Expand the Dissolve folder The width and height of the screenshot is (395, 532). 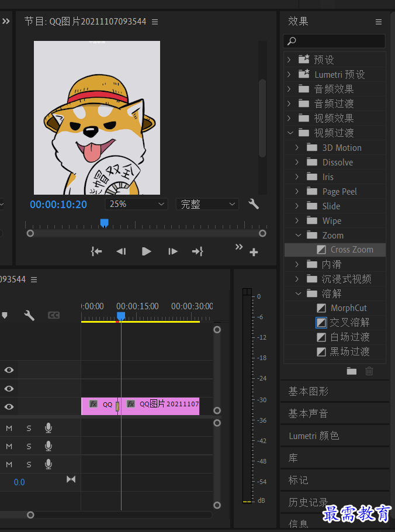pyautogui.click(x=297, y=162)
